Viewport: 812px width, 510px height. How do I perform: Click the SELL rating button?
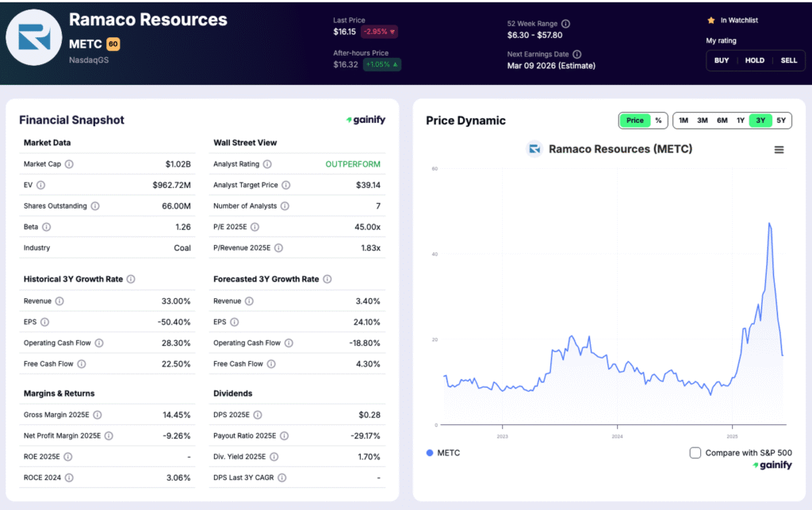789,59
